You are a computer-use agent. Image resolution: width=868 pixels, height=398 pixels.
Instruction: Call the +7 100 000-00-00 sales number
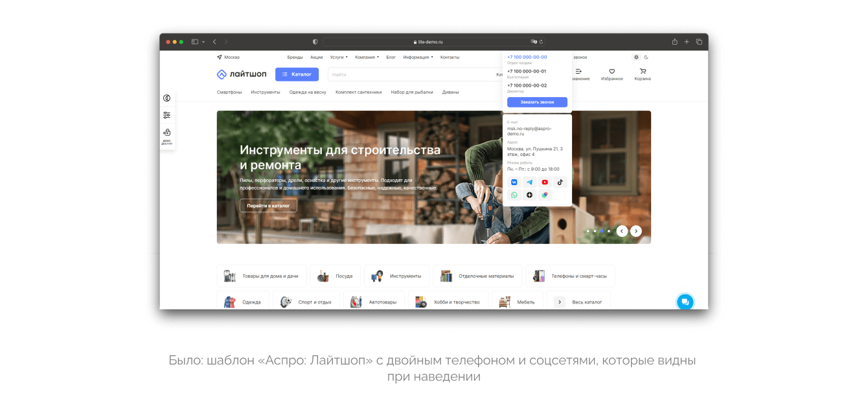tap(527, 57)
